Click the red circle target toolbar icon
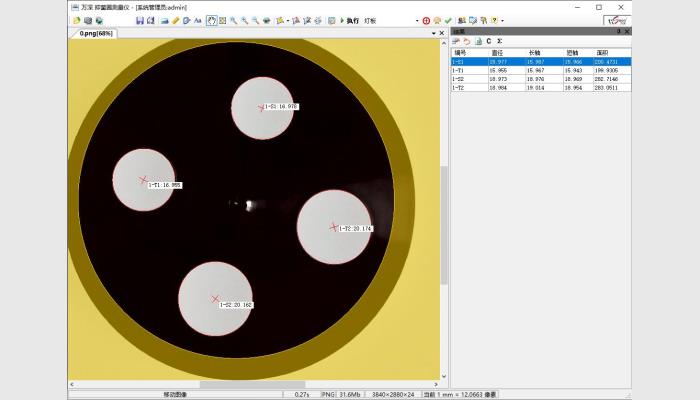Screen dimensions: 700x400 pos(426,20)
